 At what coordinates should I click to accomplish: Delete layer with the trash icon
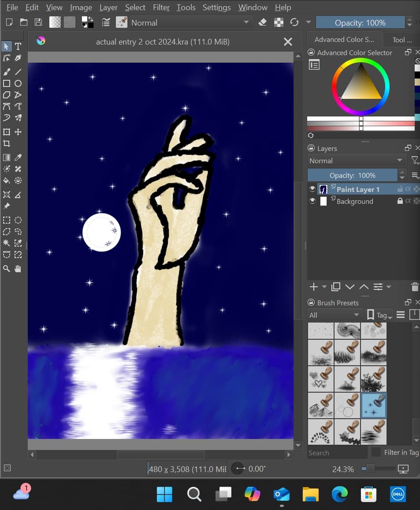click(x=415, y=287)
